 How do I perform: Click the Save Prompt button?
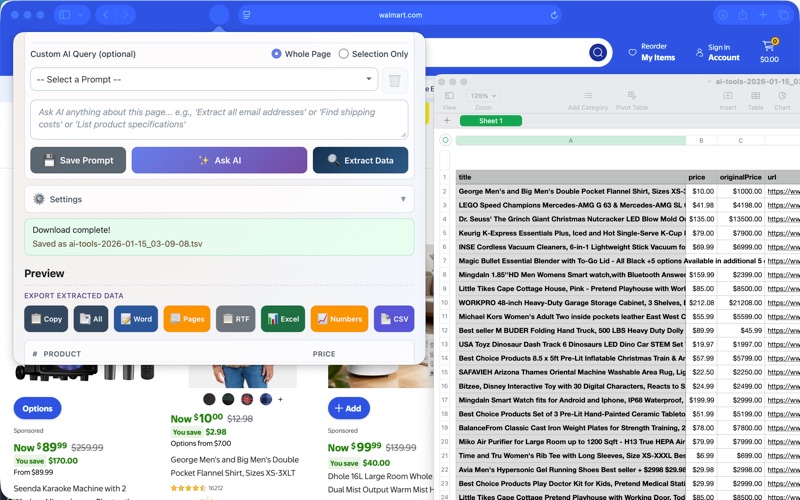pos(78,160)
